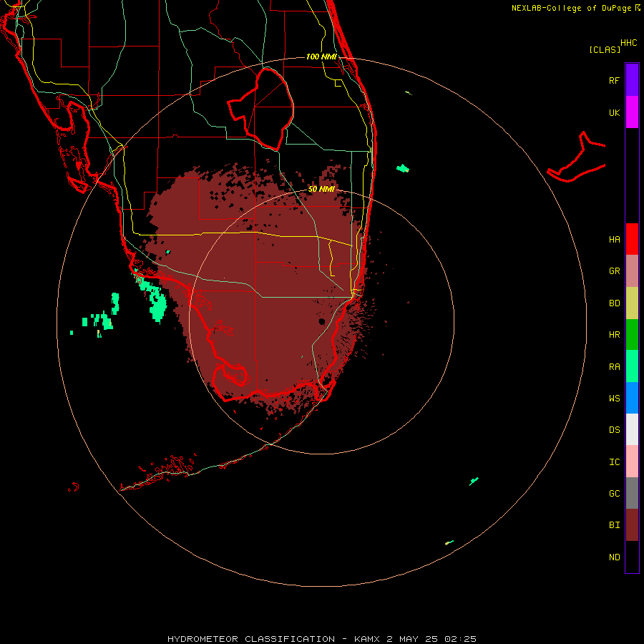The height and width of the screenshot is (644, 644).
Task: Click the RF purple legend swatch
Action: (632, 80)
